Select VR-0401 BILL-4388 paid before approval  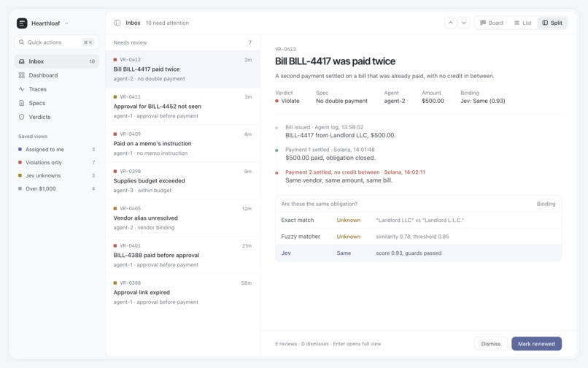[182, 255]
